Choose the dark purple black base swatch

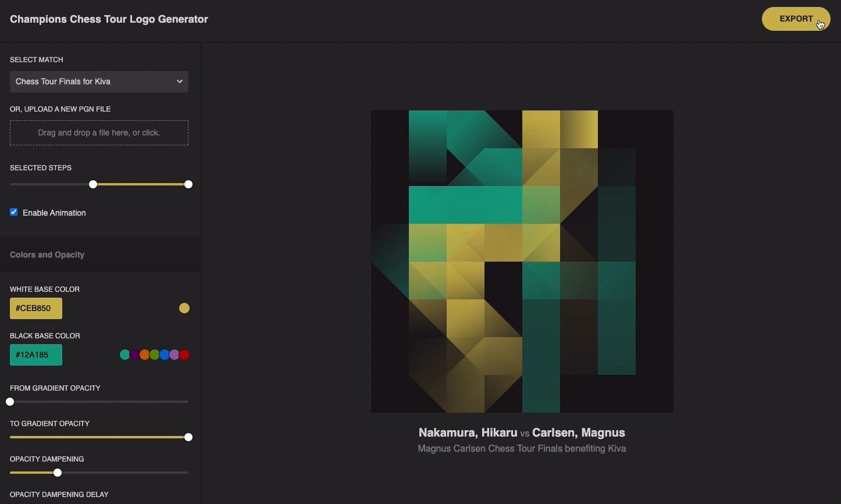(x=134, y=355)
